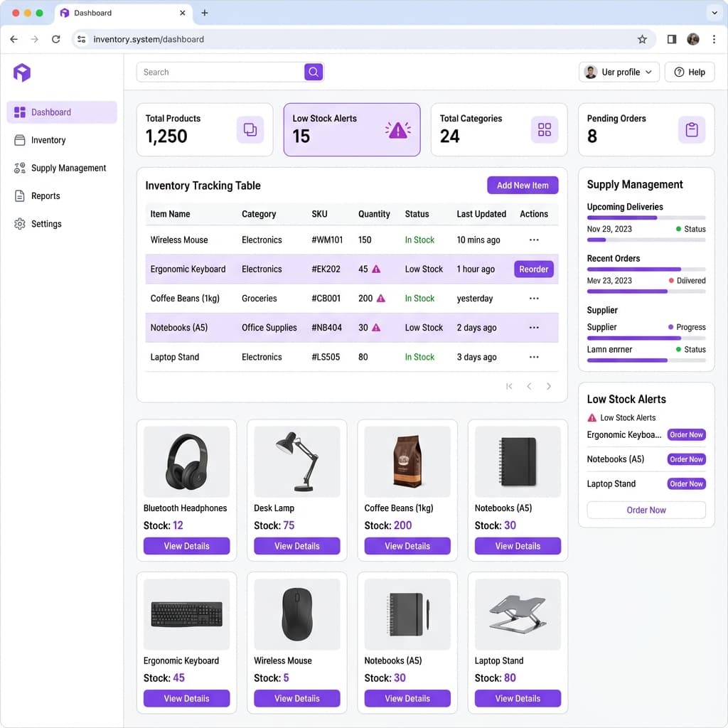Viewport: 728px width, 728px height.
Task: Open the User profile dropdown
Action: (x=620, y=72)
